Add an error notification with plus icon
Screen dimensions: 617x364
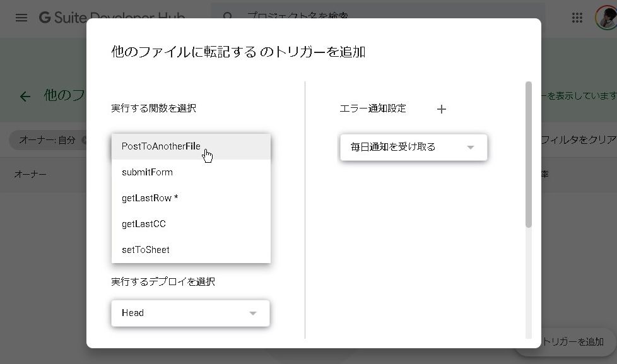(442, 109)
